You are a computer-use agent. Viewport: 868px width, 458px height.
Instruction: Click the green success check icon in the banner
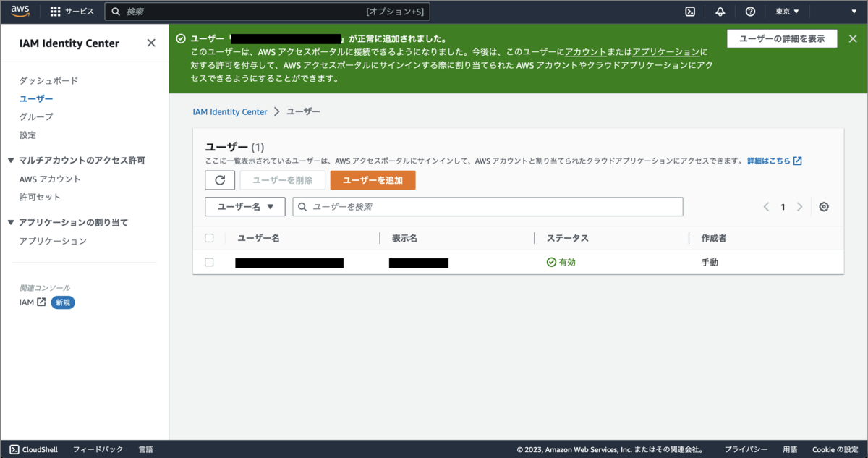(180, 38)
